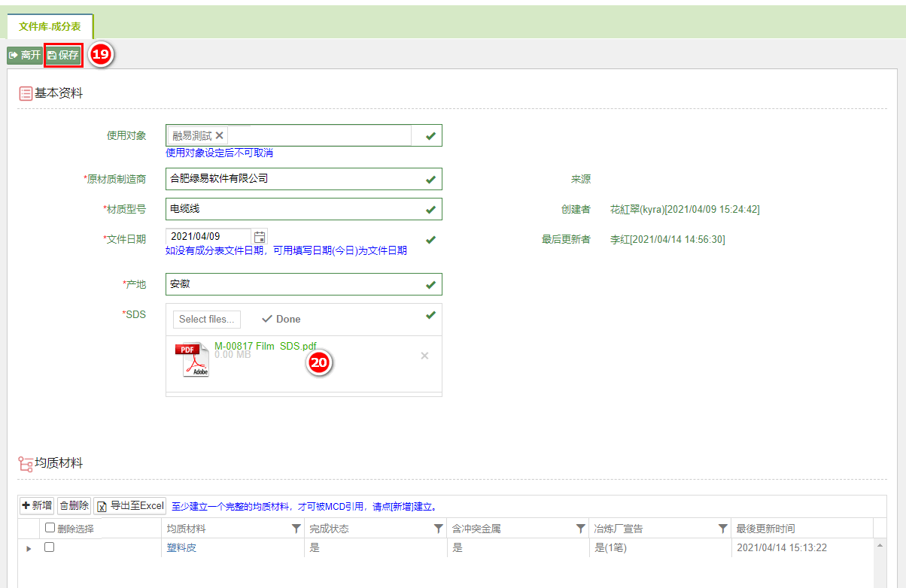Click the Adobe PDF file icon
Image resolution: width=906 pixels, height=588 pixels.
coord(192,360)
